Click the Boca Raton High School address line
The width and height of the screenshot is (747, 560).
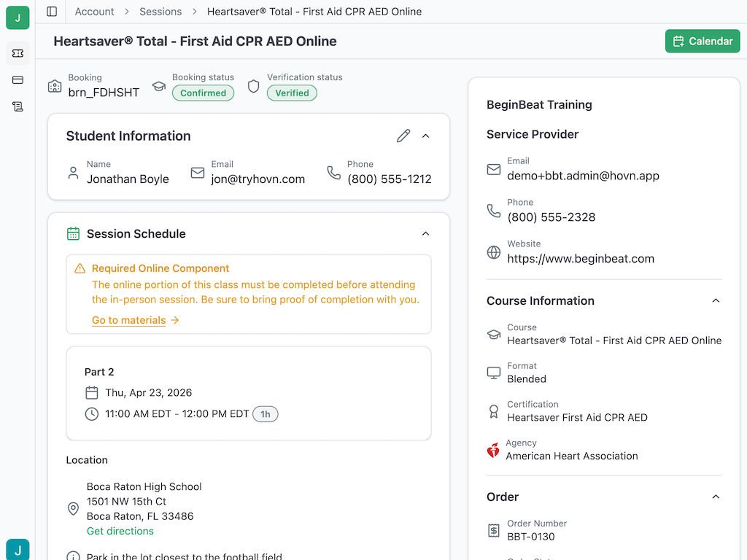[x=144, y=486]
